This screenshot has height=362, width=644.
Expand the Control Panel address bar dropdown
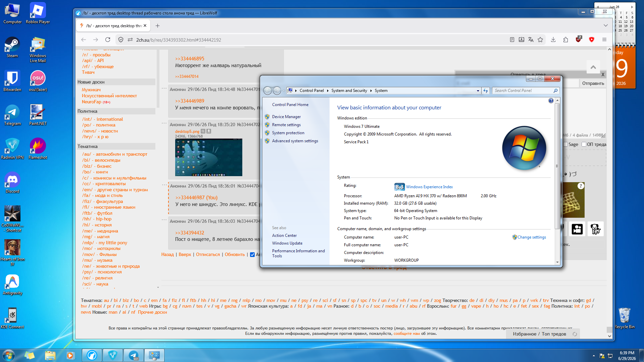478,91
